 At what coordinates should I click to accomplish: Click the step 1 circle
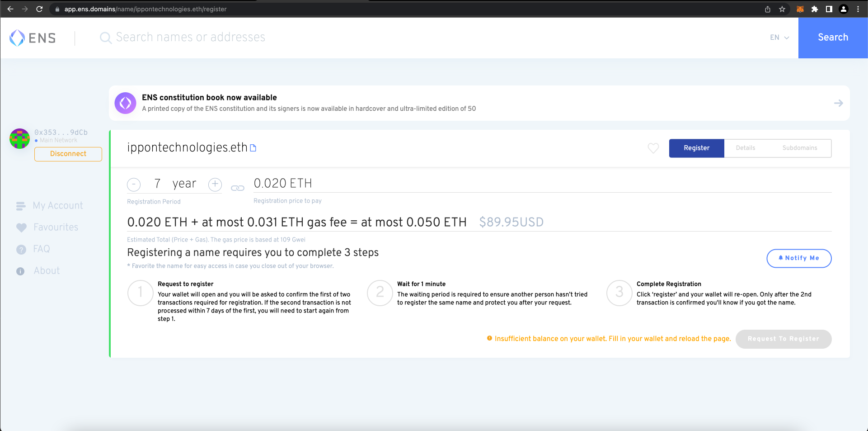(x=141, y=293)
